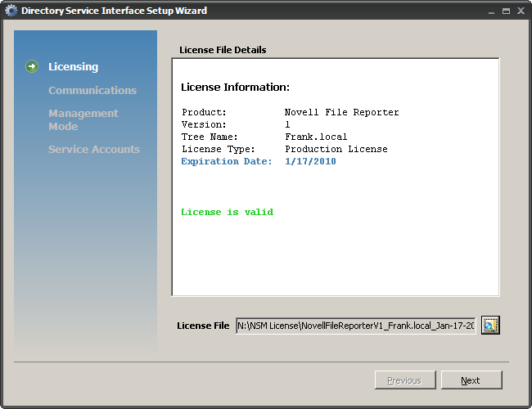Click the 'Expiration Date:' label

click(x=227, y=161)
